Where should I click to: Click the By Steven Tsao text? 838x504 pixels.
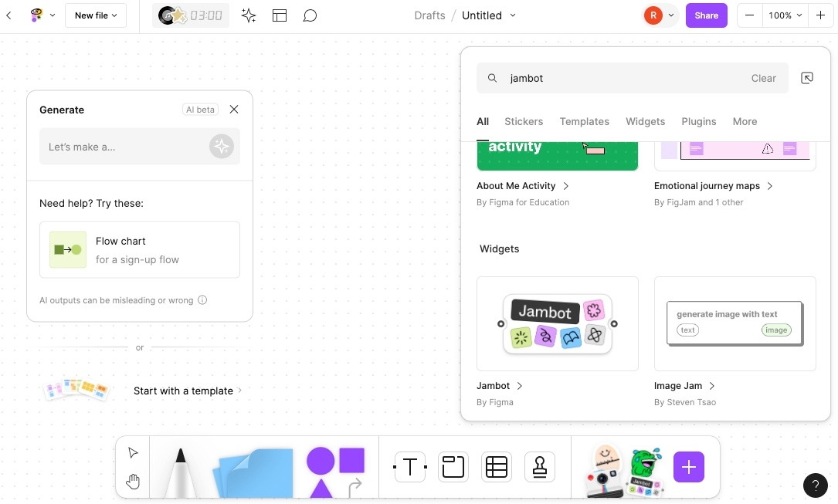(684, 402)
